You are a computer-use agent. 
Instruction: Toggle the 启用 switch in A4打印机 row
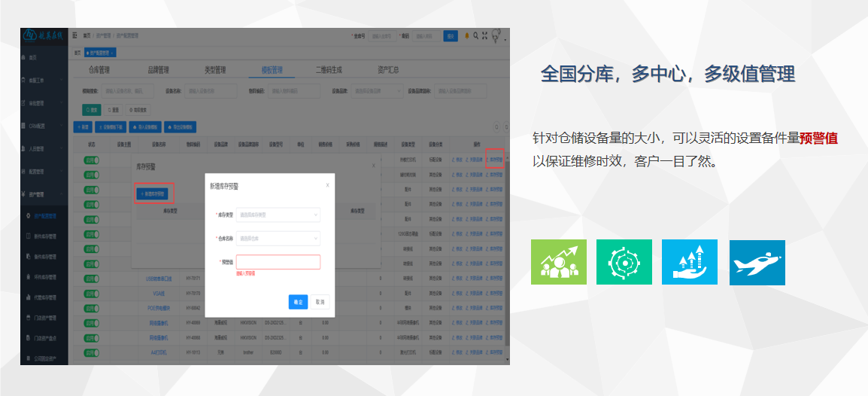(x=91, y=350)
